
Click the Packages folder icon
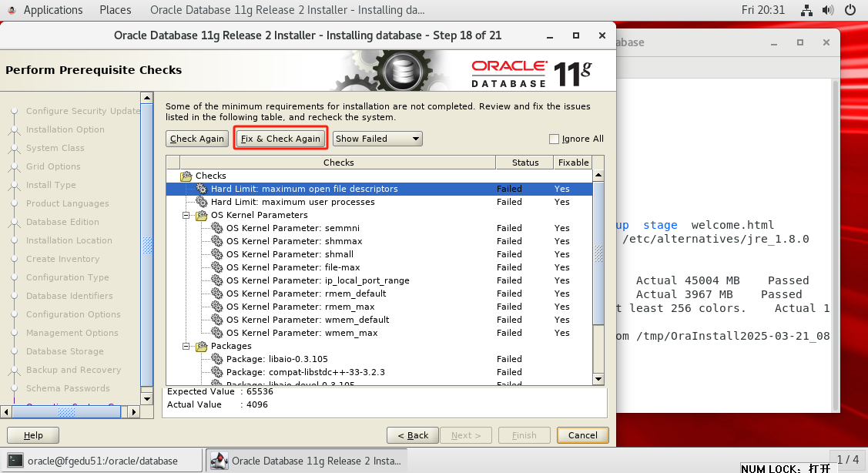coord(202,346)
